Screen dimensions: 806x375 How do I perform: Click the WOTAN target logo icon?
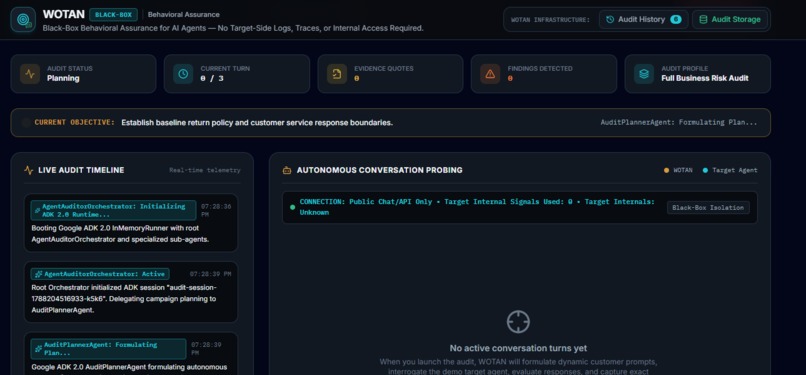[23, 20]
